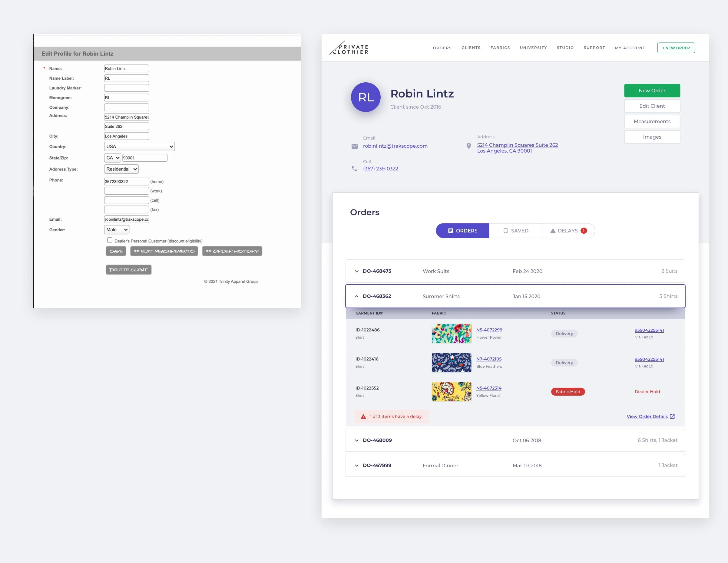Collapse order DO-468362 Summer Shirts
This screenshot has width=728, height=563.
pos(357,296)
